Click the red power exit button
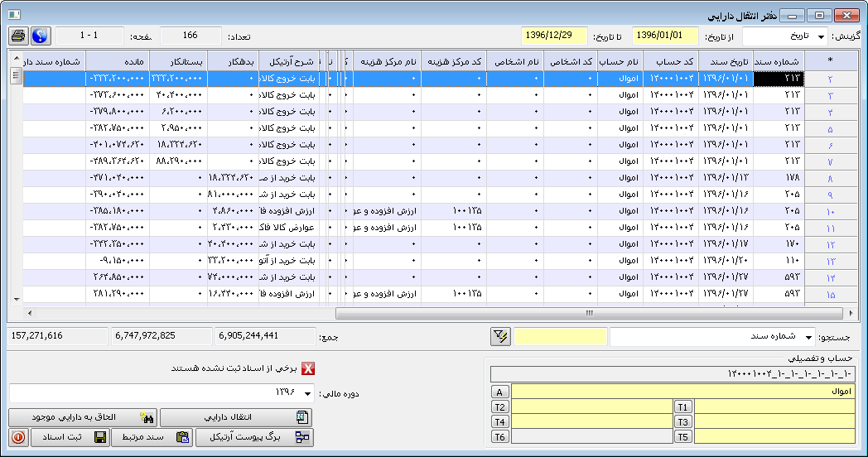Image resolution: width=868 pixels, height=457 pixels. point(18,437)
